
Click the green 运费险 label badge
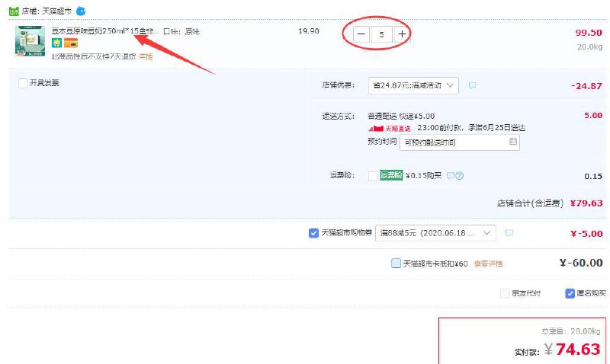pyautogui.click(x=391, y=175)
